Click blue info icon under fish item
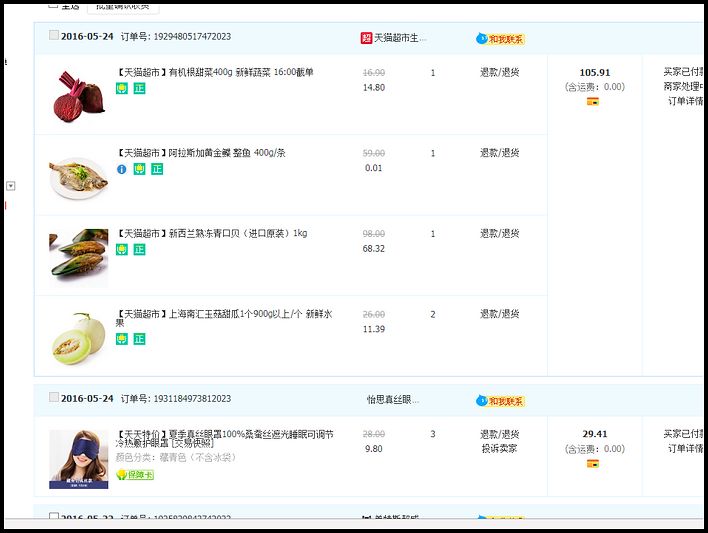Viewport: 708px width, 533px height. coord(121,169)
